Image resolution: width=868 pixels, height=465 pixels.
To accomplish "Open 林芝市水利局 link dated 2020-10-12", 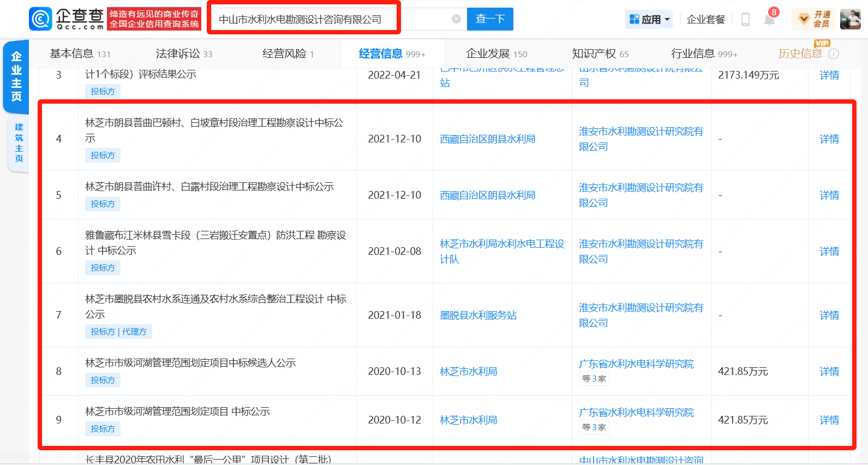I will (x=468, y=420).
